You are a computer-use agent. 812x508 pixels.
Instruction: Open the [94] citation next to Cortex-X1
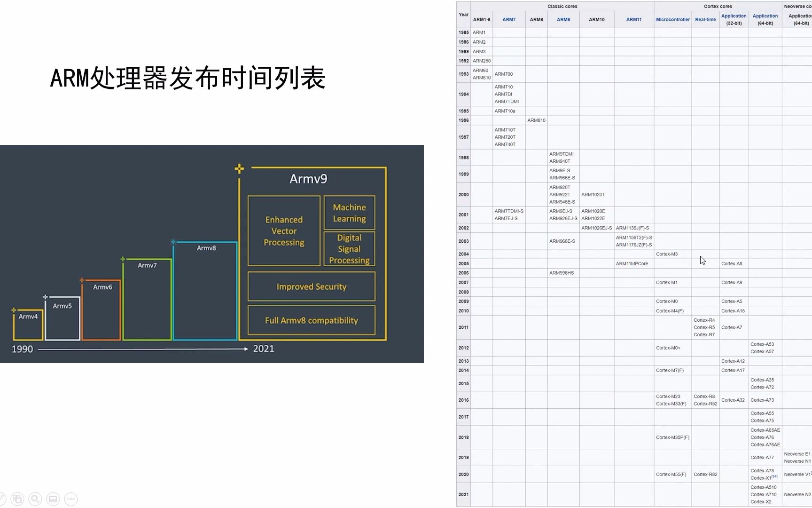774,476
